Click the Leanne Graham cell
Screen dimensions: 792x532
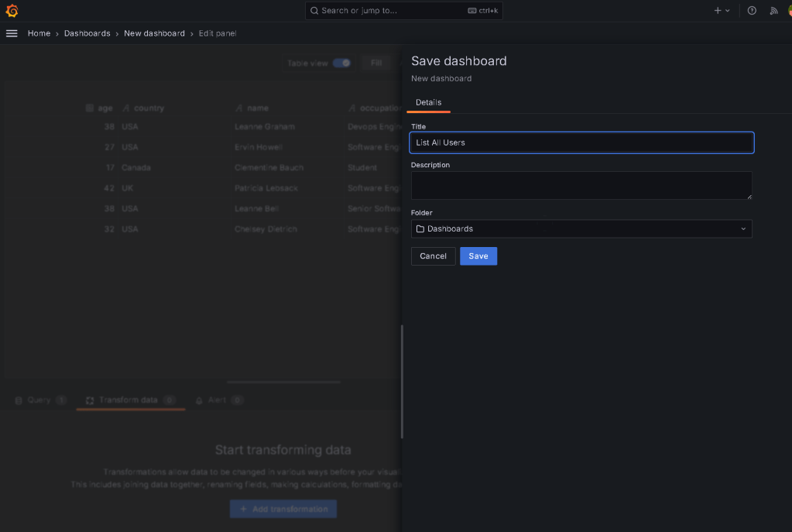(x=265, y=127)
